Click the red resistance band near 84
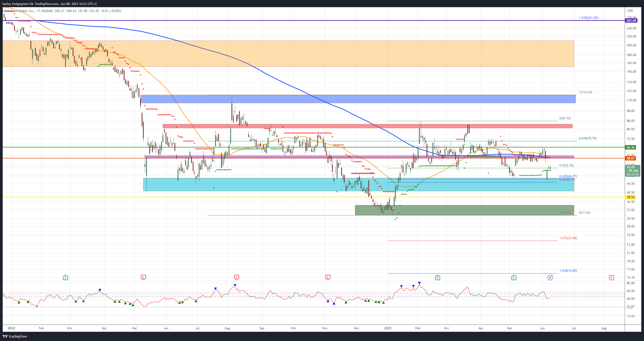Viewport: 644px width, 341px height. (368, 126)
